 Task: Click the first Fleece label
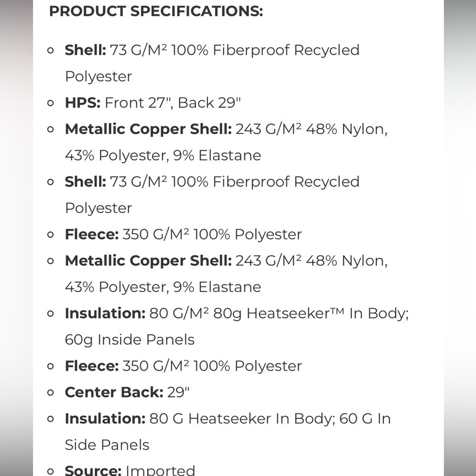[92, 234]
